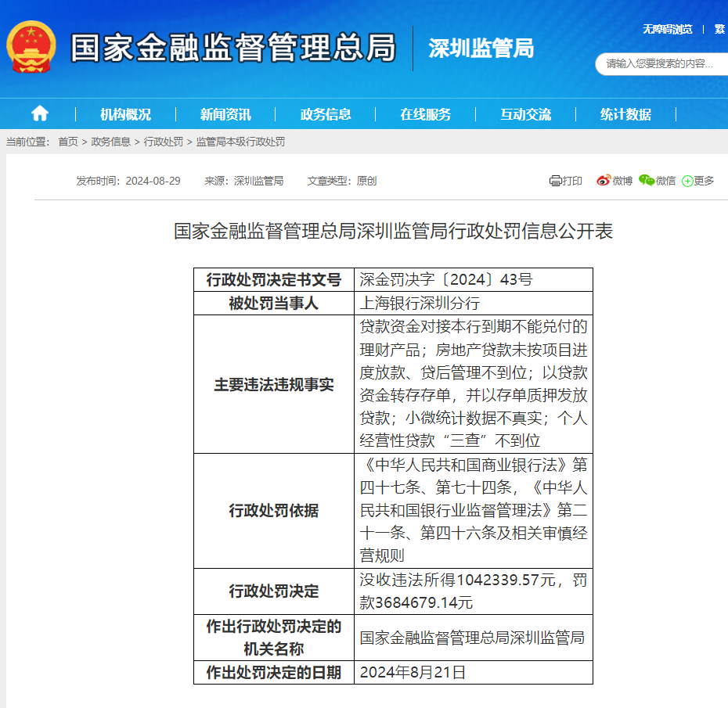
Task: Go to home via house icon
Action: pos(39,113)
